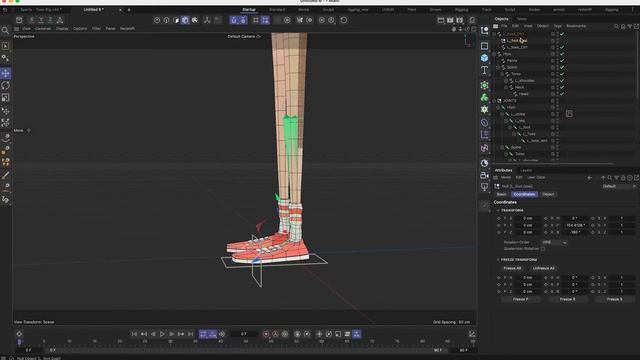Collapse the Hips controller tree item
The image size is (640, 360).
[494, 54]
